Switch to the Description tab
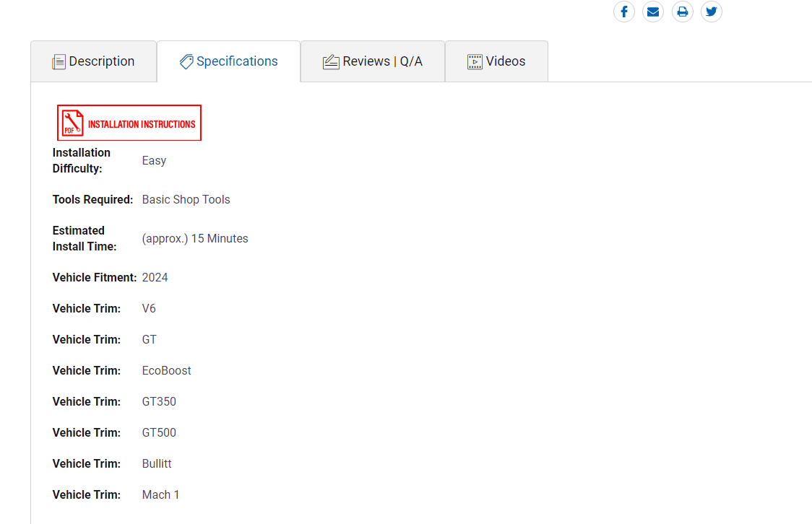The image size is (812, 524). coord(94,61)
